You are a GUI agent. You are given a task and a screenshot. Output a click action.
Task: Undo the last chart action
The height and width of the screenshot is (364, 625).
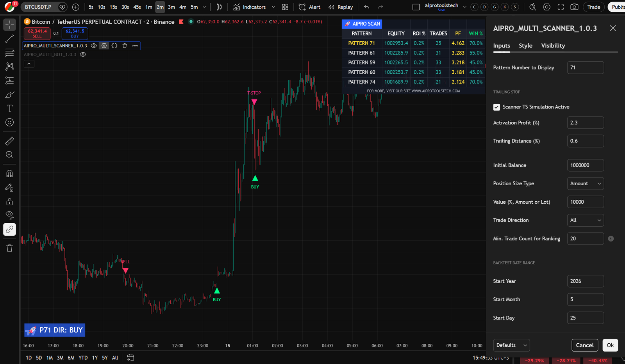pos(366,7)
